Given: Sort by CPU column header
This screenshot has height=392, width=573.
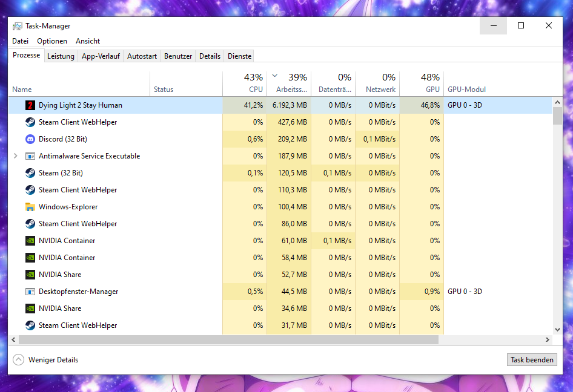Looking at the screenshot, I should (x=245, y=84).
